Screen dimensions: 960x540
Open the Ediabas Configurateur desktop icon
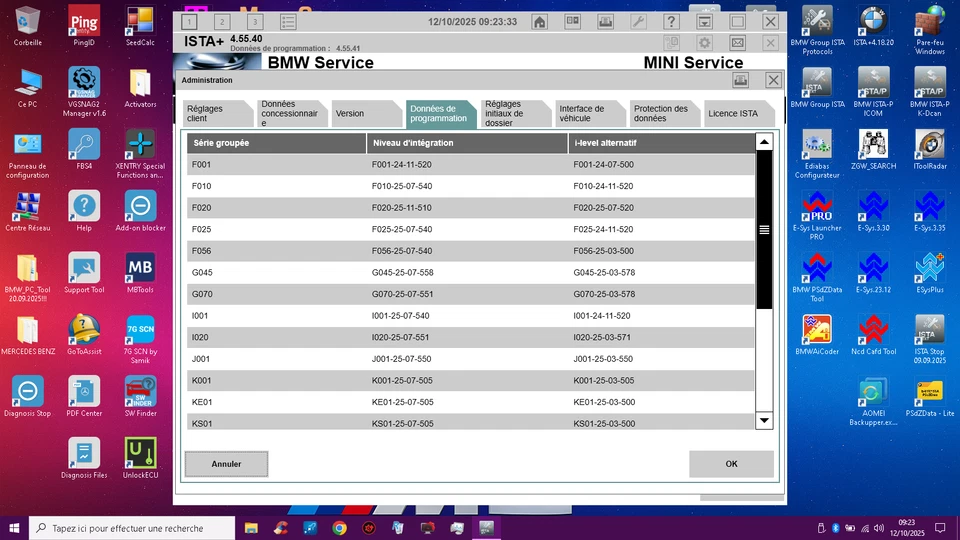pyautogui.click(x=817, y=154)
